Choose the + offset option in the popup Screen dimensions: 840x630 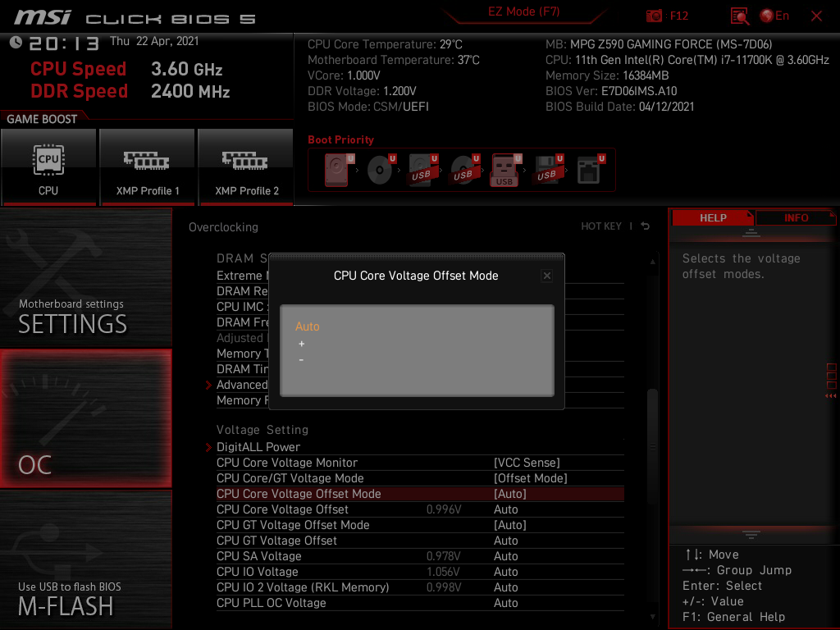(x=302, y=344)
